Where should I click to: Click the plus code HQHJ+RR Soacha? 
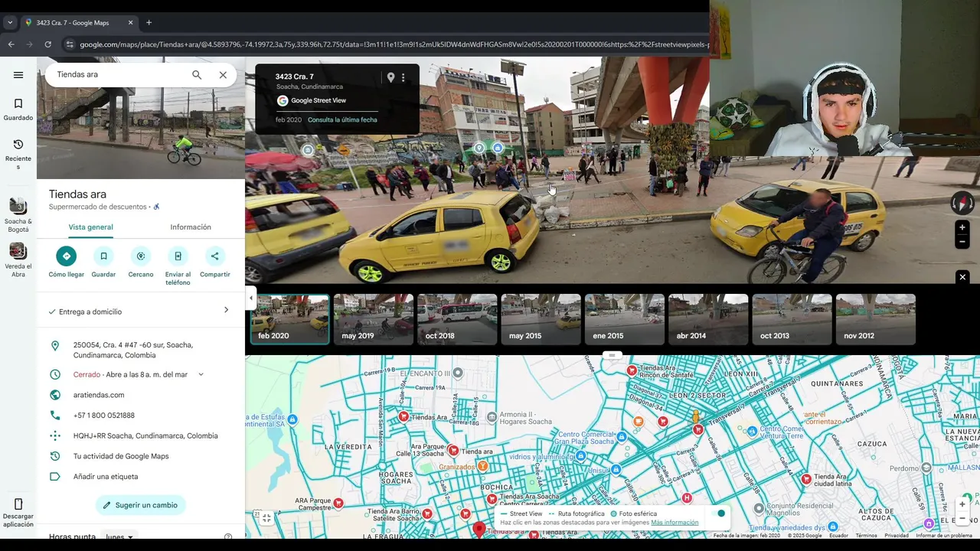click(x=145, y=435)
